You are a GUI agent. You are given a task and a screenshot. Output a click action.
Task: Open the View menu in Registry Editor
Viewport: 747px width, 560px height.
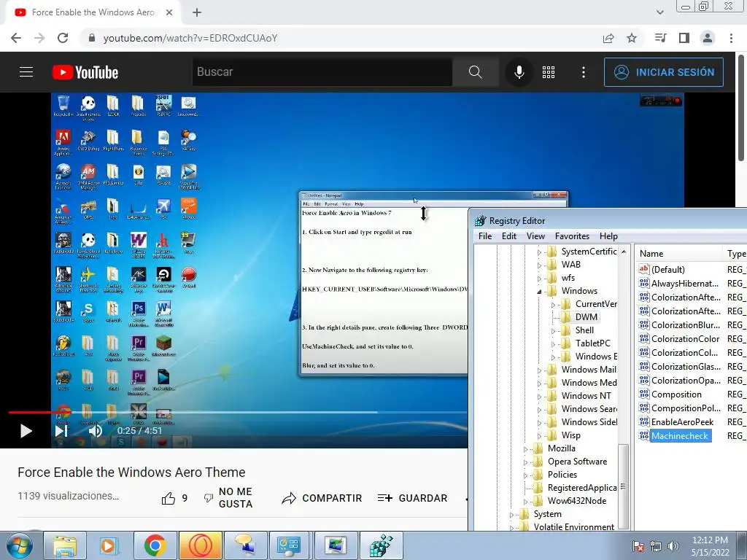coord(535,236)
